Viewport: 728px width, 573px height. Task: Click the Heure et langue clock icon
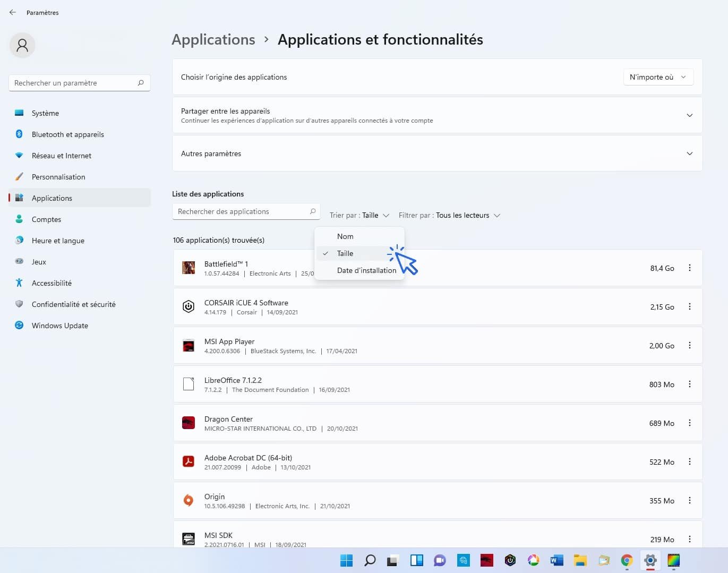click(x=19, y=241)
